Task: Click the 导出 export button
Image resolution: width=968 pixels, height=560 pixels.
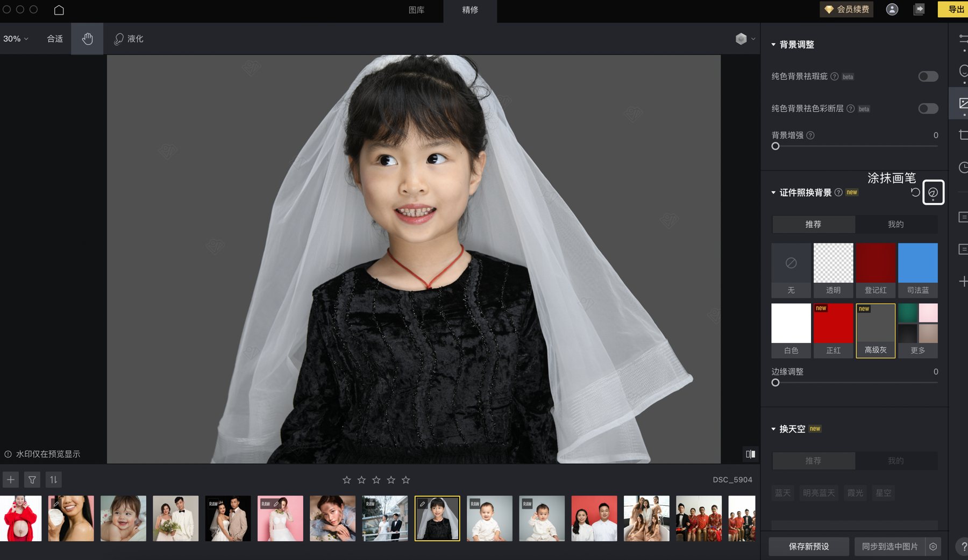Action: pos(954,9)
